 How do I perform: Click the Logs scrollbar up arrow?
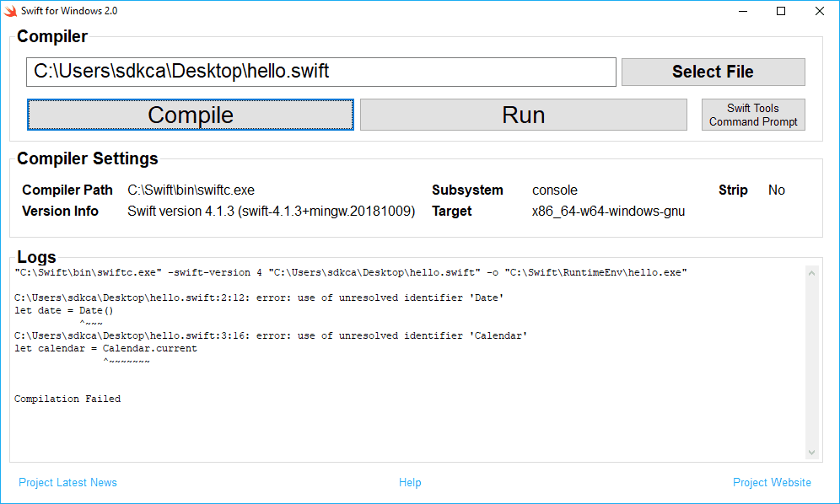coord(811,273)
